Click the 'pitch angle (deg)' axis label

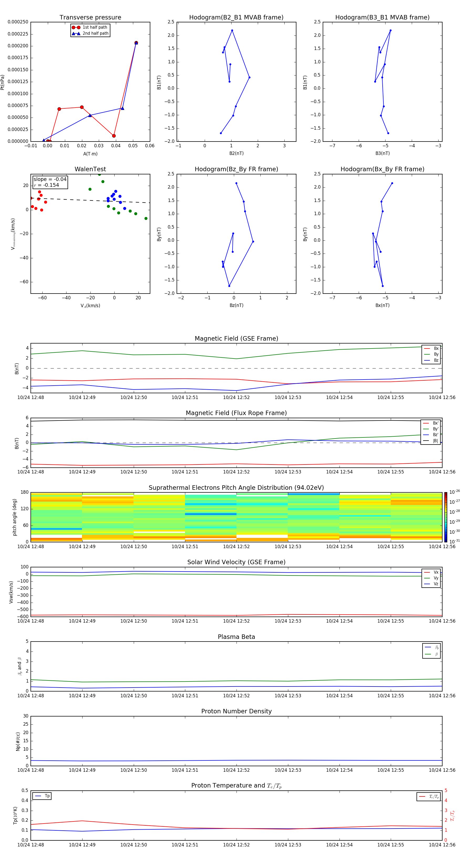(x=14, y=517)
